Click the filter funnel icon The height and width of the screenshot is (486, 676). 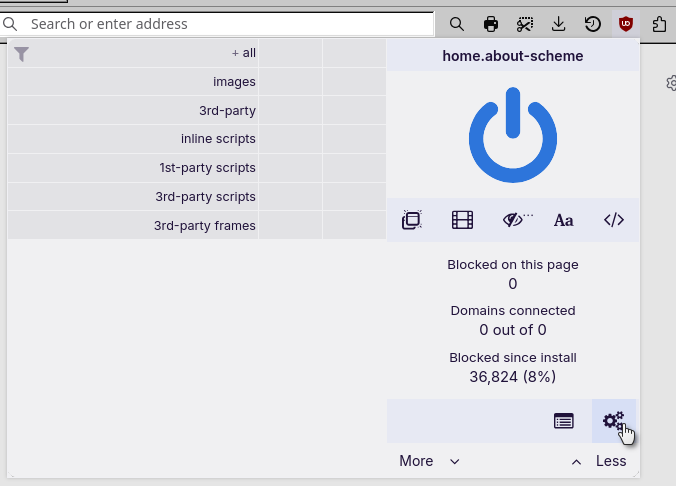pyautogui.click(x=21, y=54)
